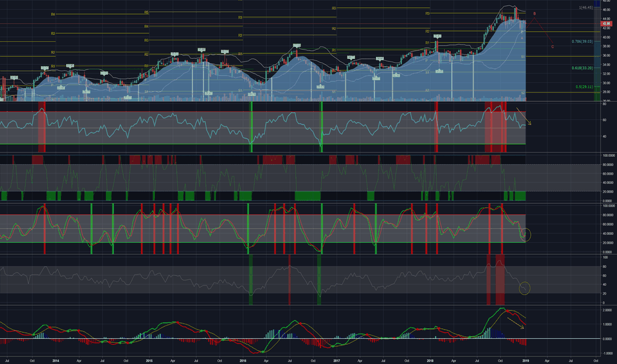Click the 2017 label on time axis

coord(336,361)
